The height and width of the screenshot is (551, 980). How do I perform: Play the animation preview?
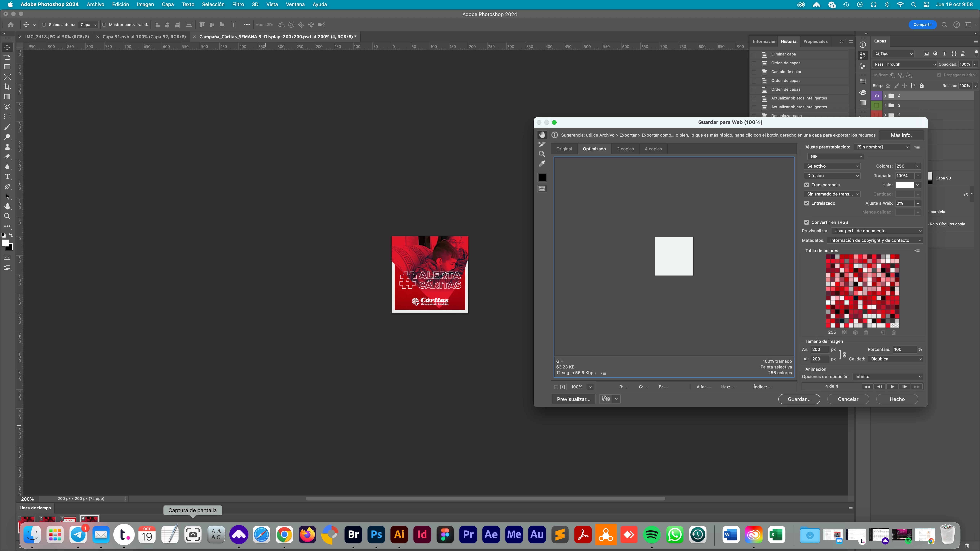click(x=892, y=386)
